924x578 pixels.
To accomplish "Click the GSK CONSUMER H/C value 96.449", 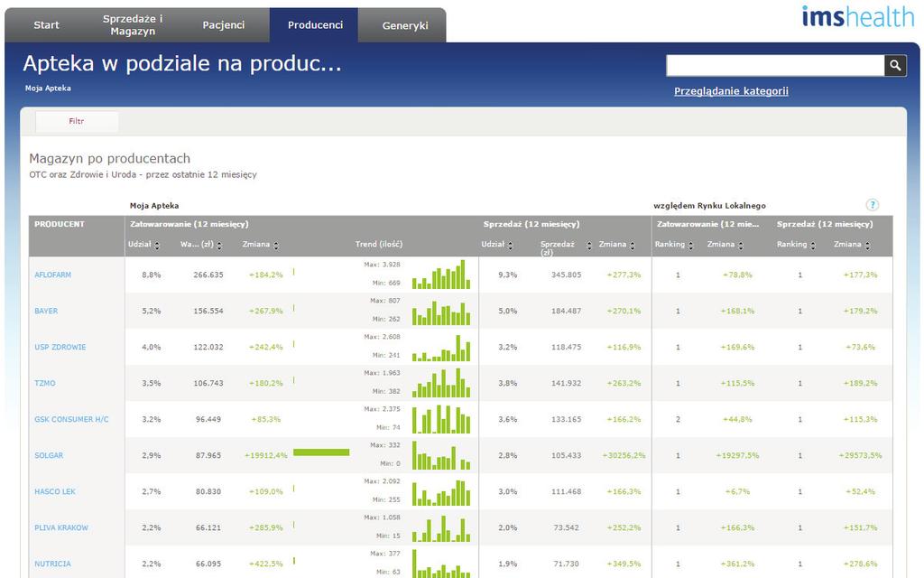I will 208,419.
